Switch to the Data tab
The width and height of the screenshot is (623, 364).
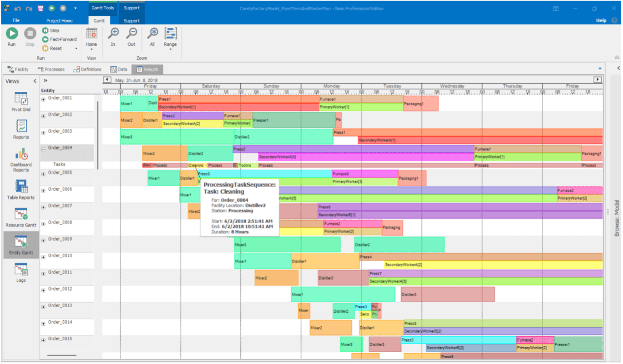tap(118, 69)
